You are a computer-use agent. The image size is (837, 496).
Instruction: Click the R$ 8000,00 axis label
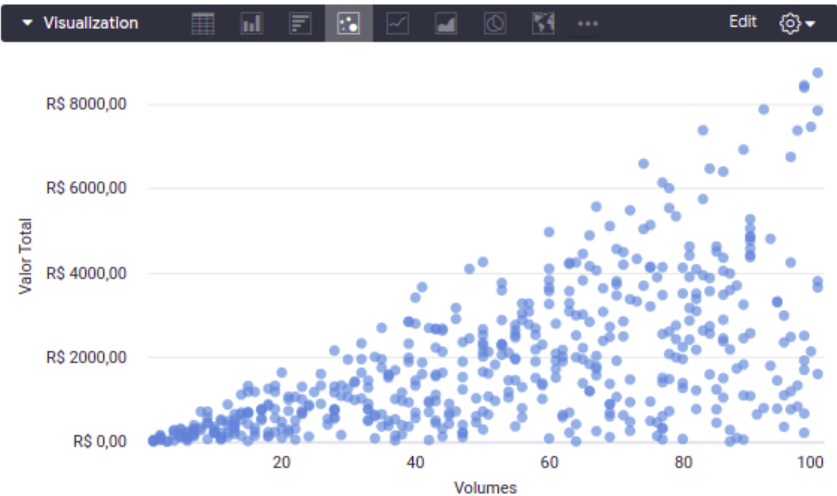pos(86,104)
